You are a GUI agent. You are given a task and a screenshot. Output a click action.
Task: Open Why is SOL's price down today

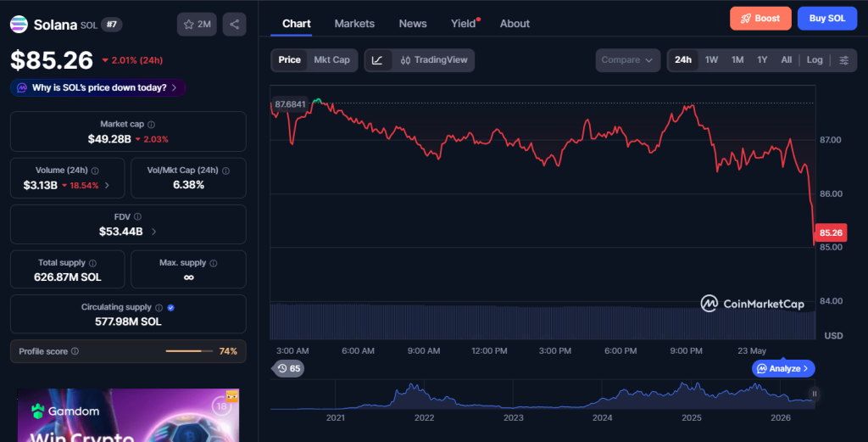point(97,87)
